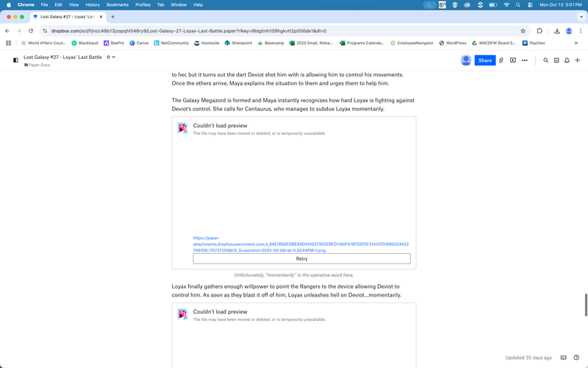588x368 pixels.
Task: Go to the Paper Docs folder breadcrumb
Action: coord(39,65)
